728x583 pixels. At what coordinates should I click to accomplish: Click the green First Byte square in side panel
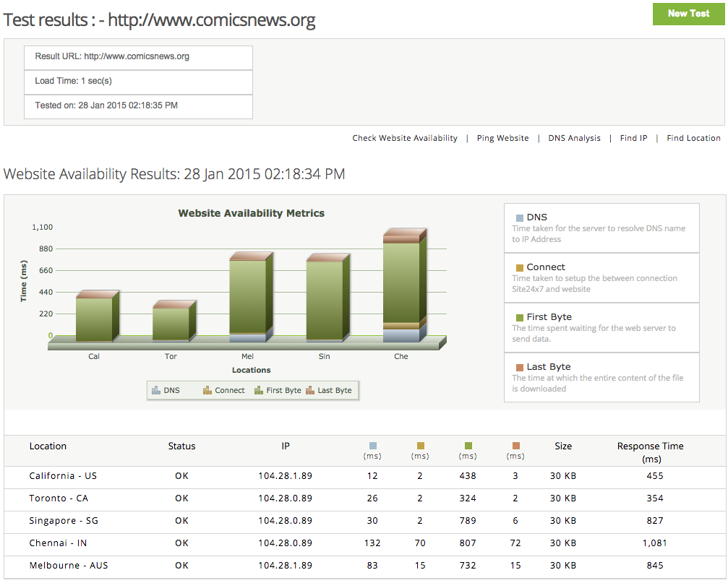click(x=520, y=318)
